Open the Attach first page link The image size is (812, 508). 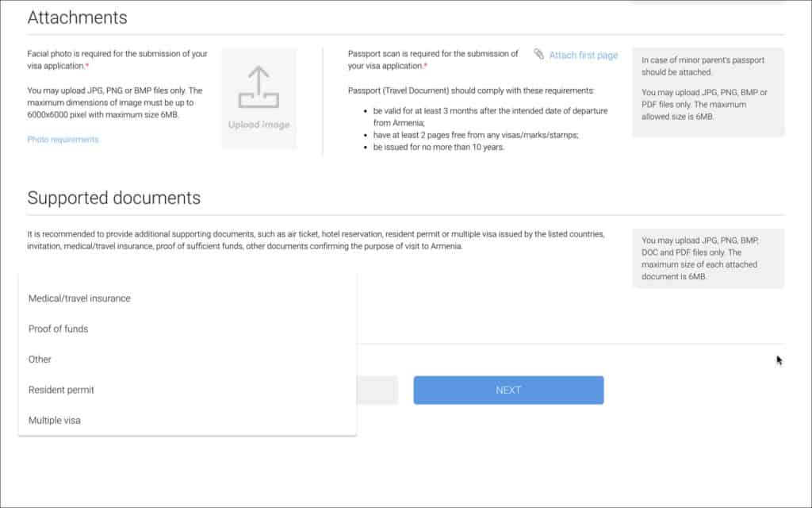583,55
